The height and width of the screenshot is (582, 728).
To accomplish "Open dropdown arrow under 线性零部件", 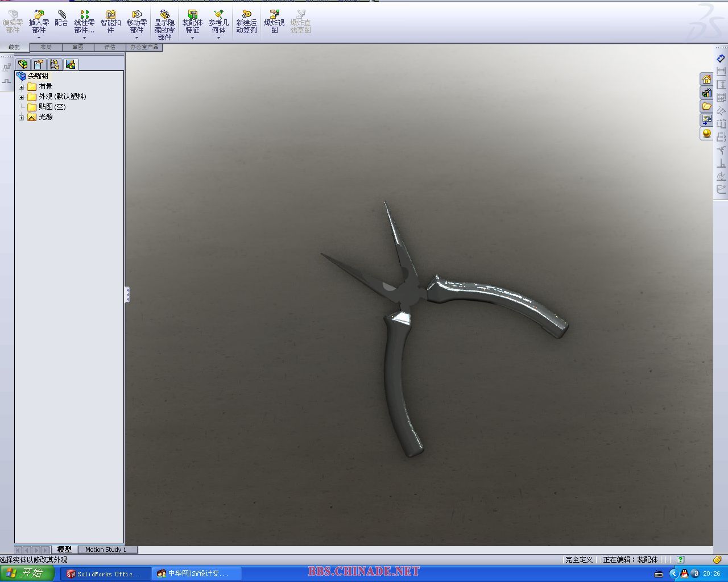I will [x=84, y=38].
